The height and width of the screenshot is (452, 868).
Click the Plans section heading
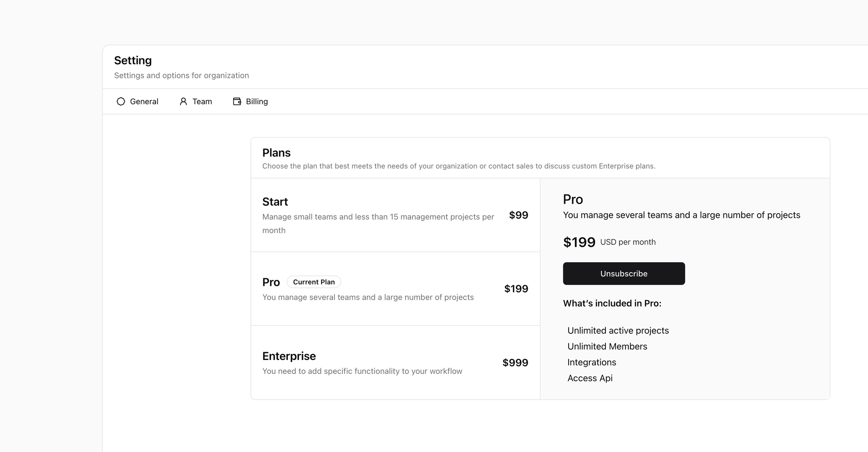(x=276, y=153)
